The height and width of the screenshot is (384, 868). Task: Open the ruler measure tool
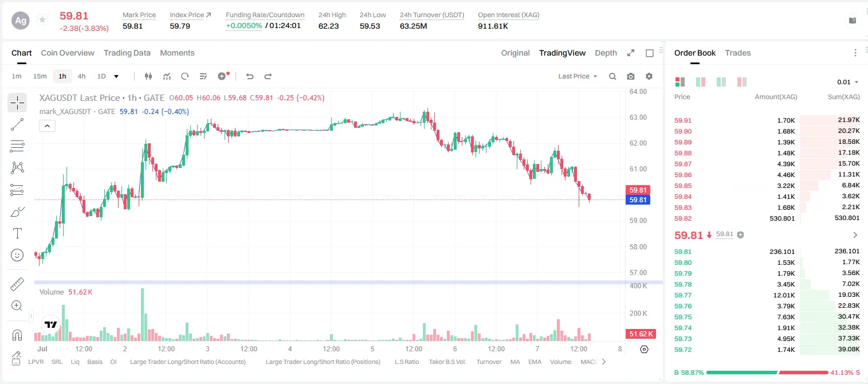(17, 284)
